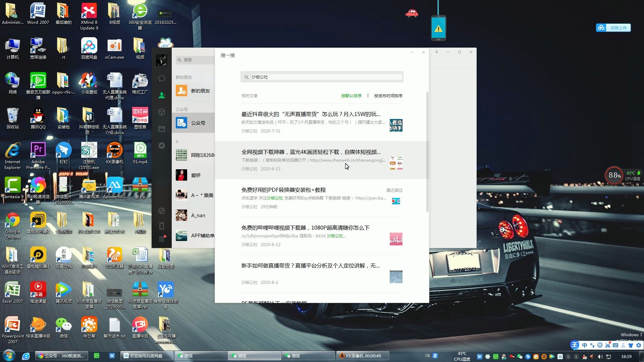Click the UC浏览器 desktop icon
Image resolution: width=644 pixels, height=362 pixels.
pyautogui.click(x=114, y=258)
